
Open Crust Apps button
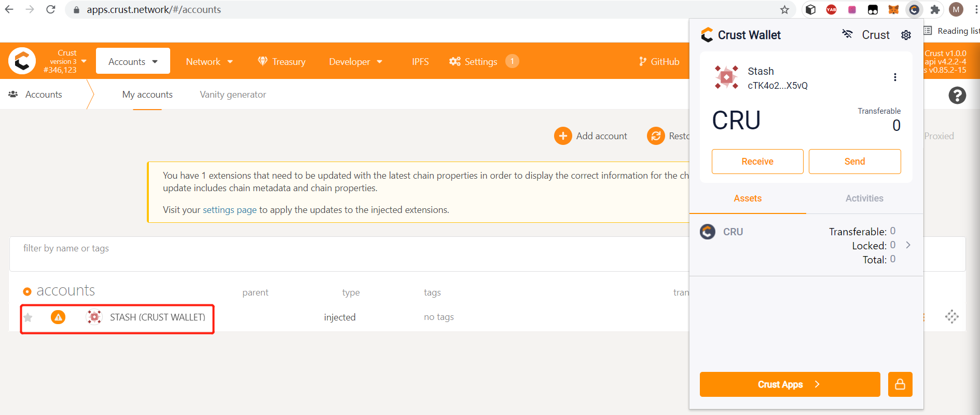click(x=790, y=384)
